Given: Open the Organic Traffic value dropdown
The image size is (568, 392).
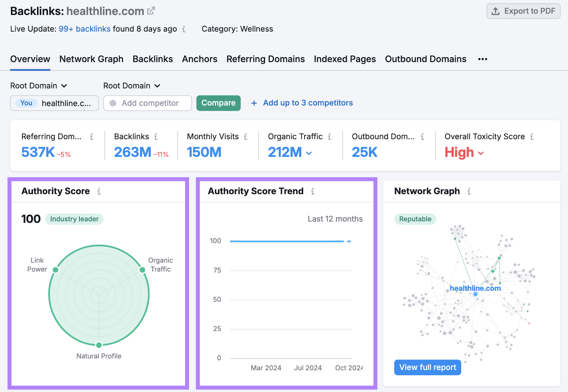Looking at the screenshot, I should point(308,153).
